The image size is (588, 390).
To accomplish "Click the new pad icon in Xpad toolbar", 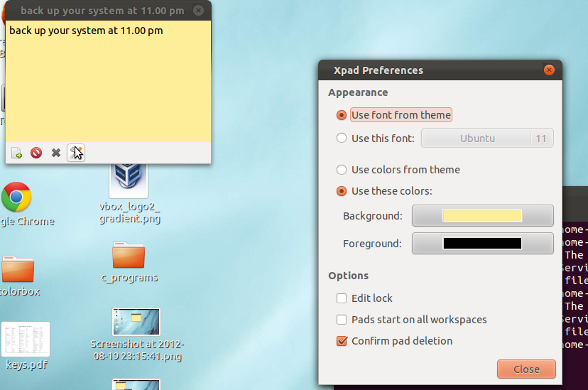I will tap(16, 153).
